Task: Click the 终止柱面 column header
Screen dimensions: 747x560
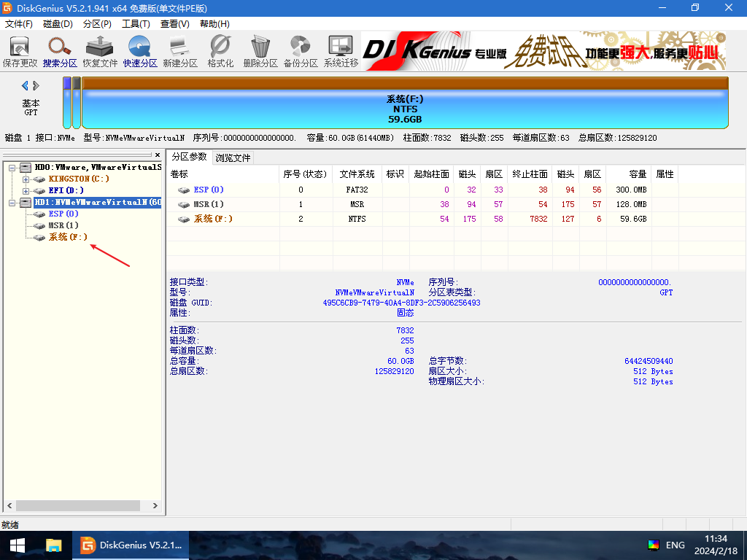Action: pos(530,174)
